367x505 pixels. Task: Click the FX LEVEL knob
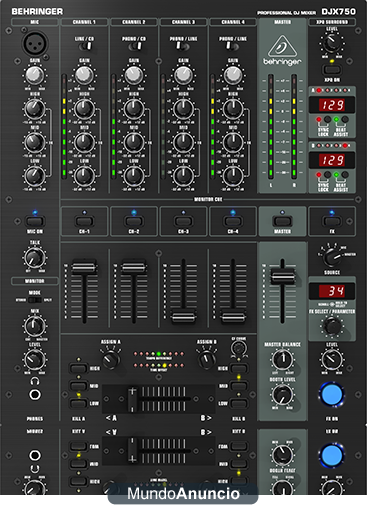pyautogui.click(x=332, y=359)
